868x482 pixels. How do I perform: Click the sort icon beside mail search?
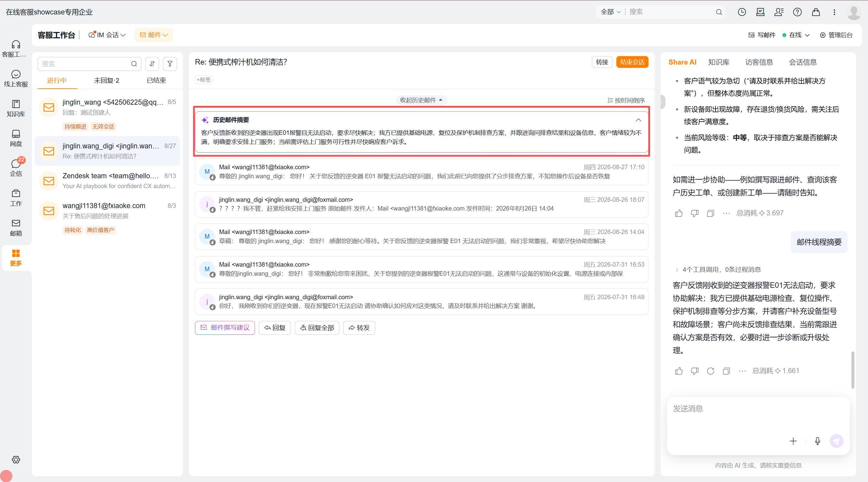point(152,64)
